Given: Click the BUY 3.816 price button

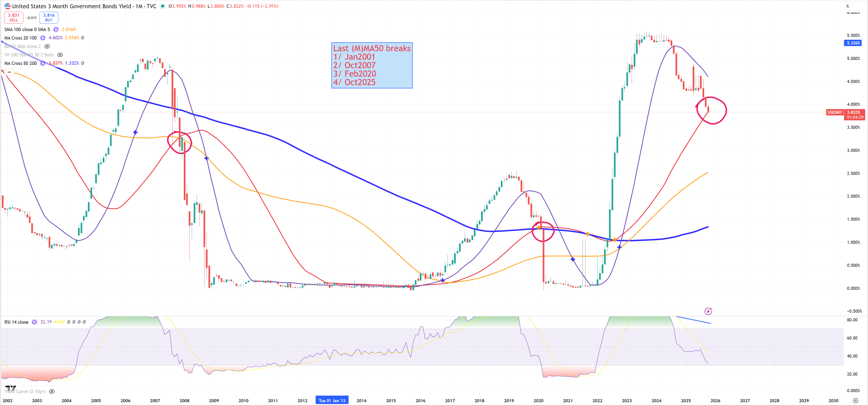Looking at the screenshot, I should 49,17.
